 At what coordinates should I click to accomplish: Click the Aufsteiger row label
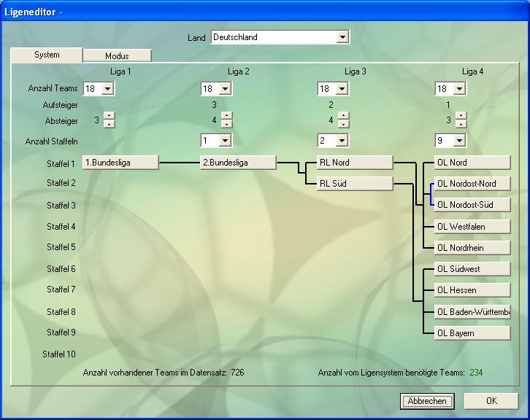60,105
